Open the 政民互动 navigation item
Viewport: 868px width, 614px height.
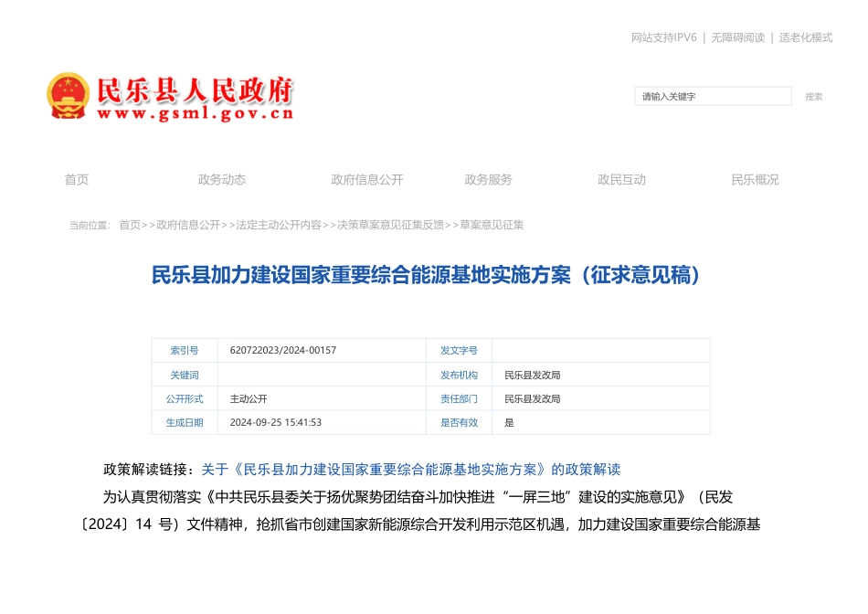(621, 180)
